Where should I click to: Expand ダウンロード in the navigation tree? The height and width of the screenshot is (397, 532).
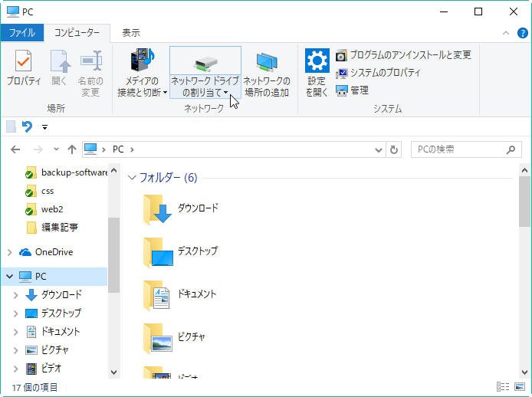15,295
